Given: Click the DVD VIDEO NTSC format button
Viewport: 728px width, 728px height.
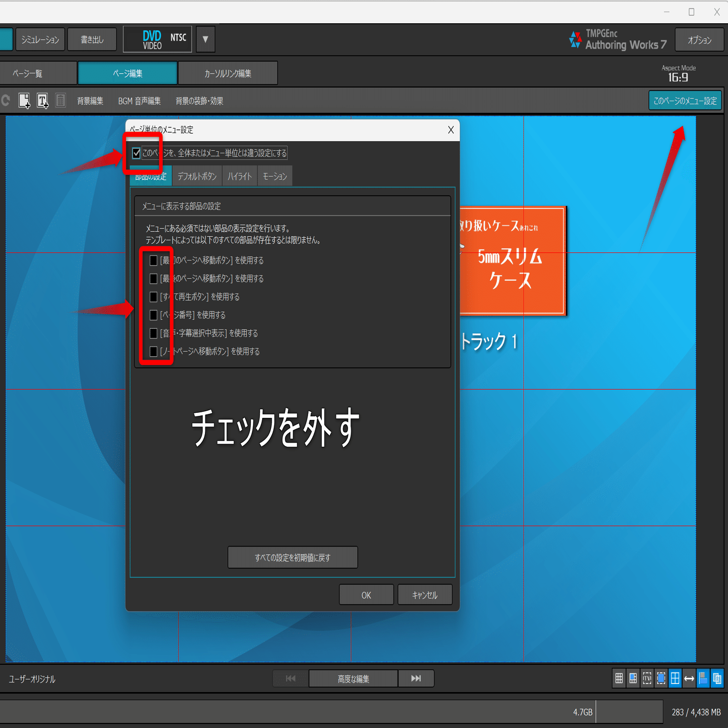Looking at the screenshot, I should 158,39.
